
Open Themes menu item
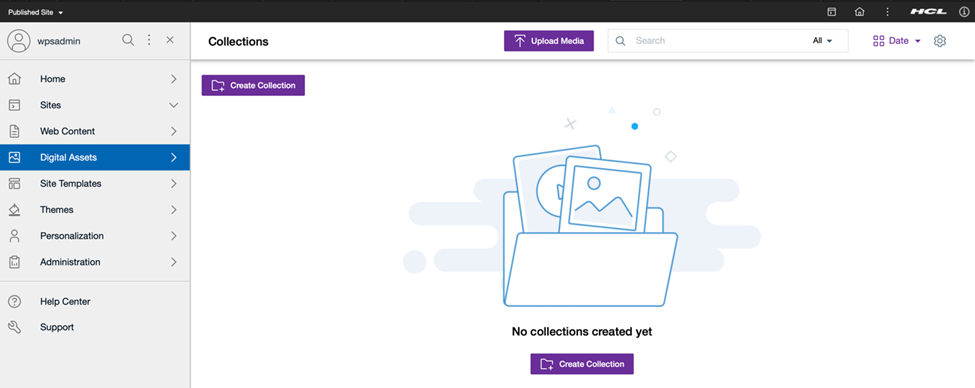(x=95, y=210)
